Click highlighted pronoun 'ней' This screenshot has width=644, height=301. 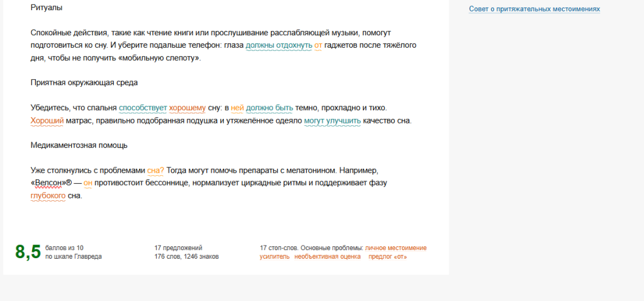[x=237, y=108]
